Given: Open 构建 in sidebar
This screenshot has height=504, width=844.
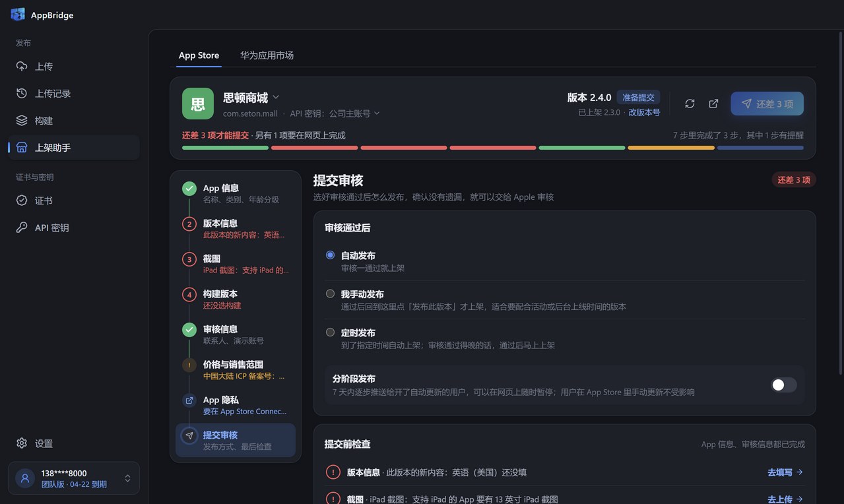Looking at the screenshot, I should (x=74, y=121).
